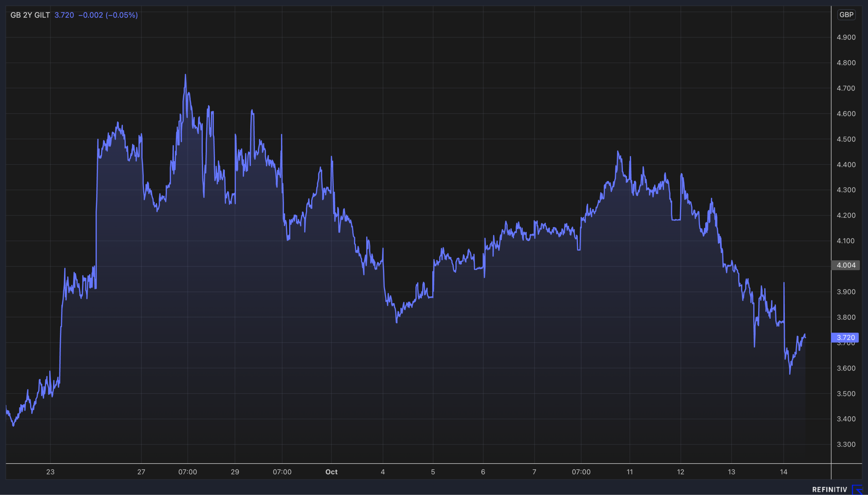Click the 3.800 price axis label

(x=846, y=318)
